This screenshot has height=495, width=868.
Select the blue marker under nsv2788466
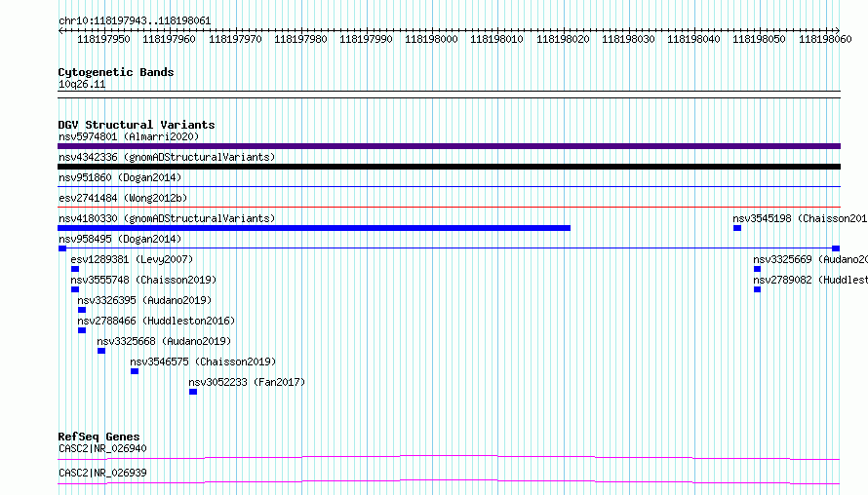point(82,330)
